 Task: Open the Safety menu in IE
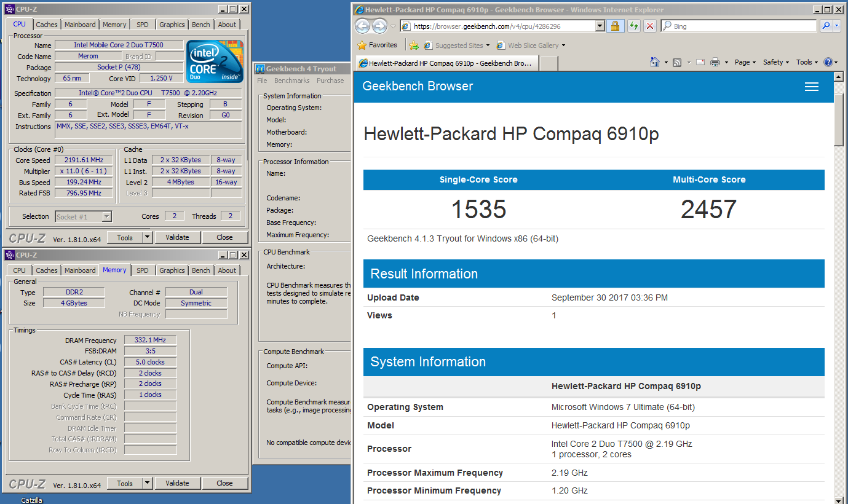pos(776,62)
